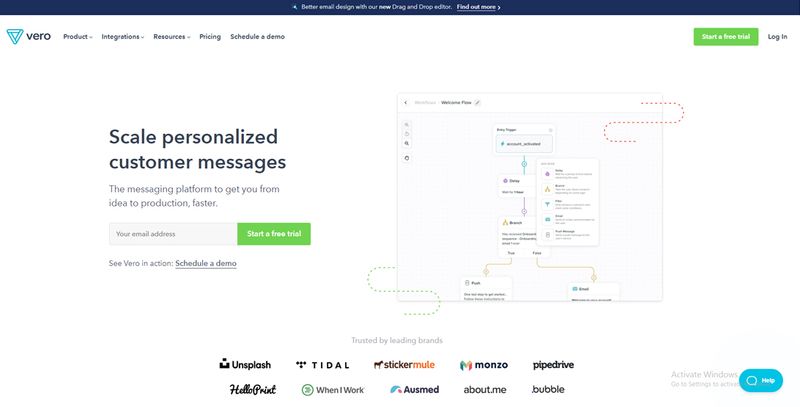Click the TIDAL brand logo
The width and height of the screenshot is (800, 407).
coord(322,365)
